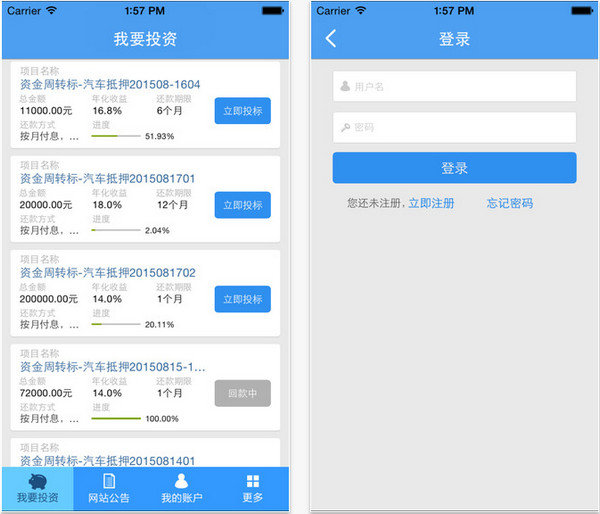
Task: Tap the 100.00% progress bar
Action: coord(116,418)
